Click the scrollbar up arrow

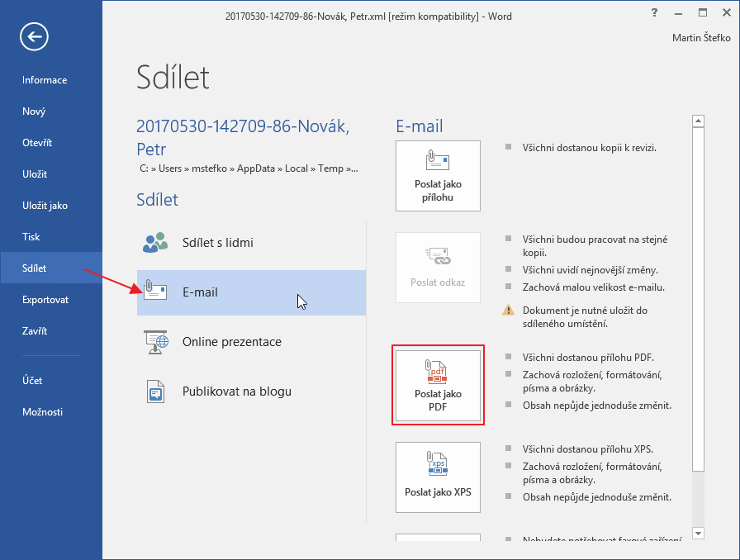coord(698,121)
